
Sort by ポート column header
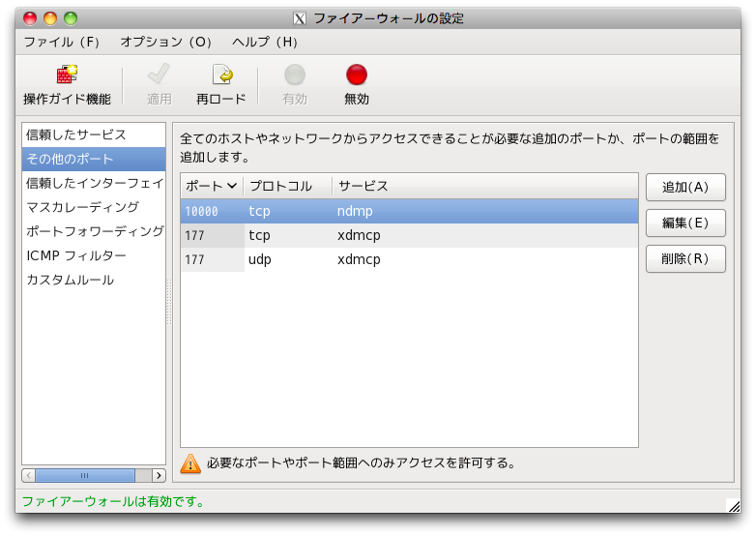coord(212,186)
